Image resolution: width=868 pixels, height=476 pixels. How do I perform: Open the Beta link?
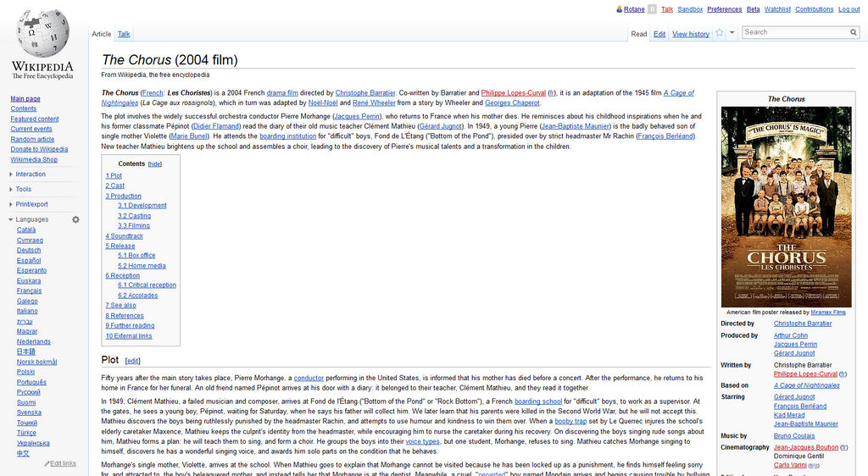coord(753,9)
